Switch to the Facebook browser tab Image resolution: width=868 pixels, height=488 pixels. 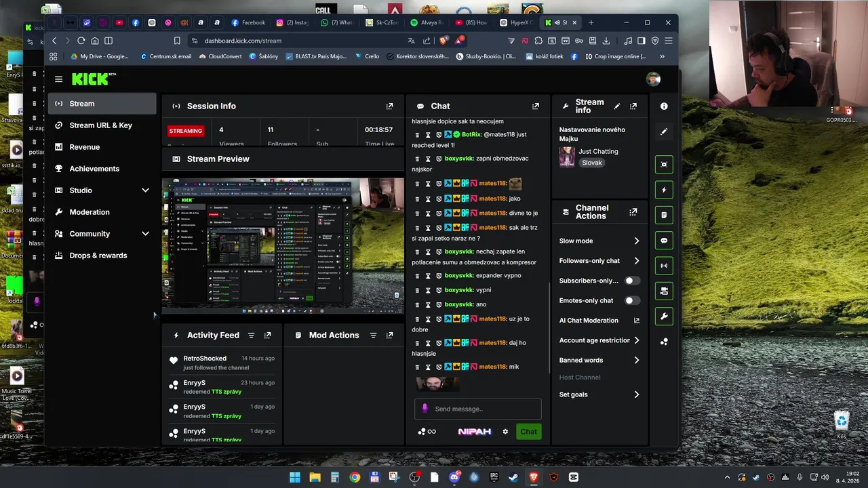[x=248, y=22]
